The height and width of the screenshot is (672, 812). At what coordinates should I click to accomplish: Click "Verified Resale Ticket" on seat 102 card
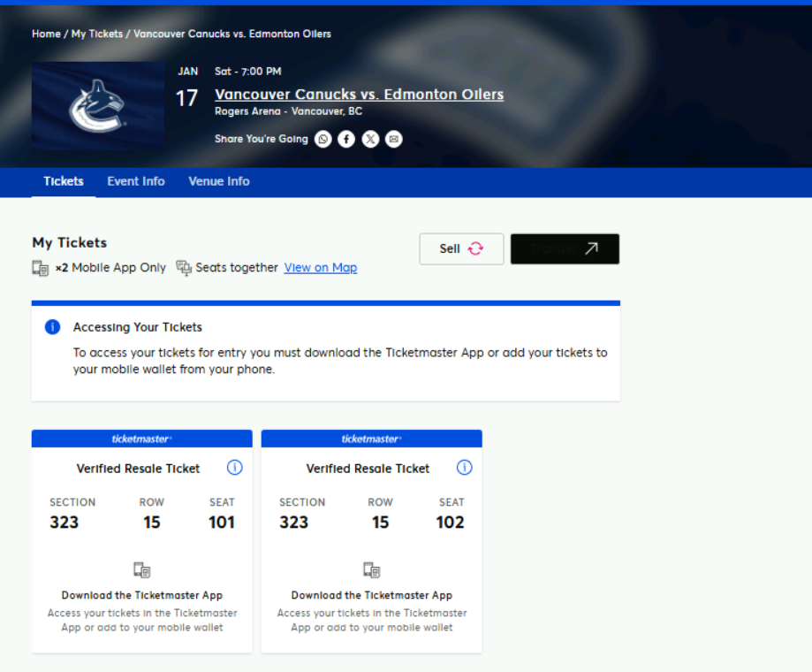(x=368, y=469)
